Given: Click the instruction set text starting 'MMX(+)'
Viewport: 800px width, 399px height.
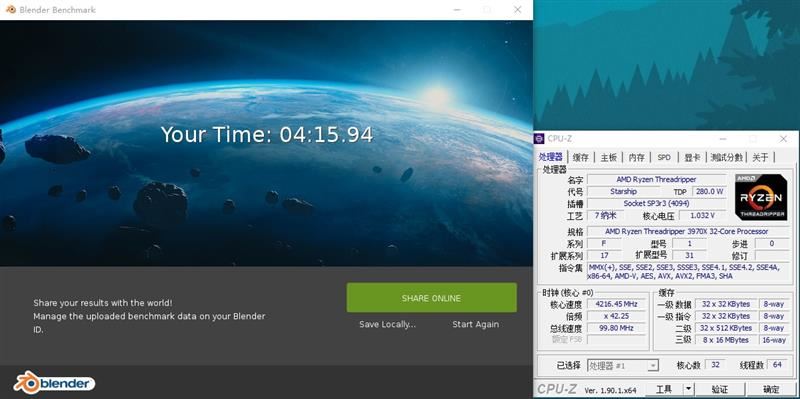Looking at the screenshot, I should coord(686,271).
